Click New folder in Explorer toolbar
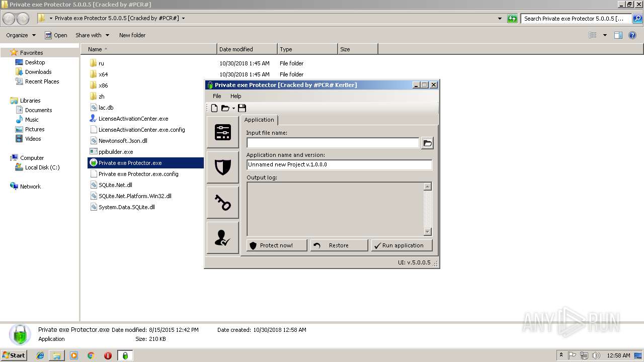This screenshot has height=362, width=644. 132,35
